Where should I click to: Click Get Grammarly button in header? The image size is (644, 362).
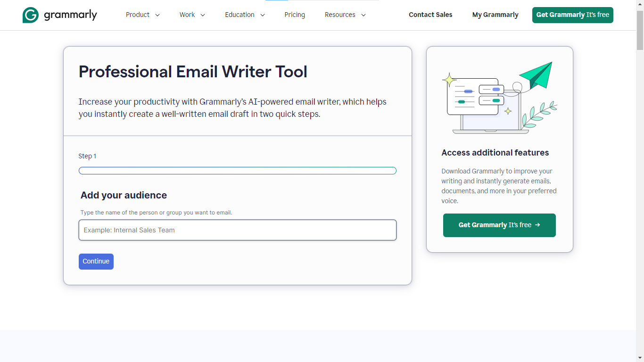(573, 15)
